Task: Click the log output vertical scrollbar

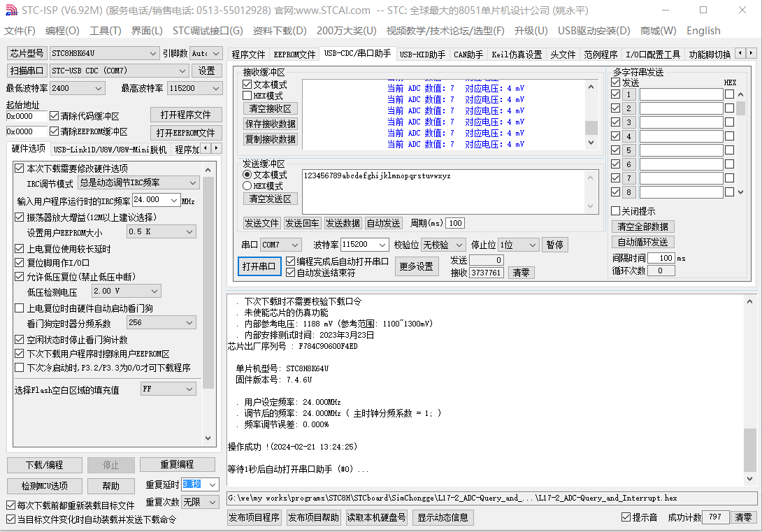Action: point(750,390)
